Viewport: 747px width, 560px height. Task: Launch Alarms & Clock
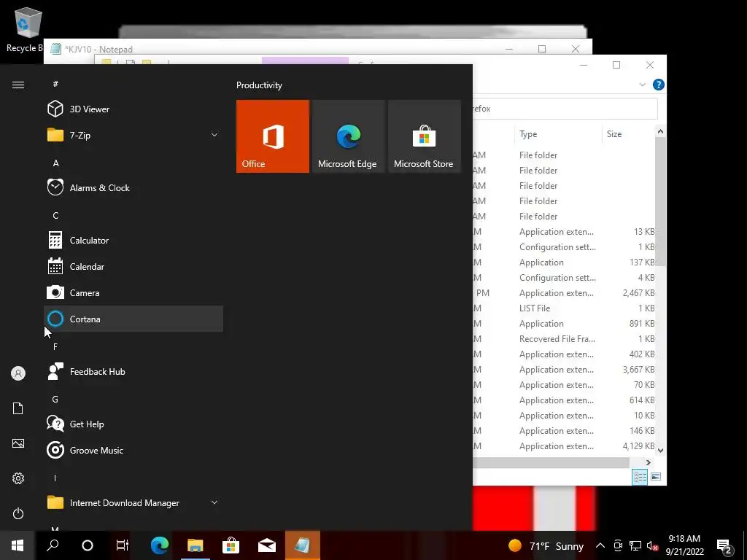[x=133, y=187]
